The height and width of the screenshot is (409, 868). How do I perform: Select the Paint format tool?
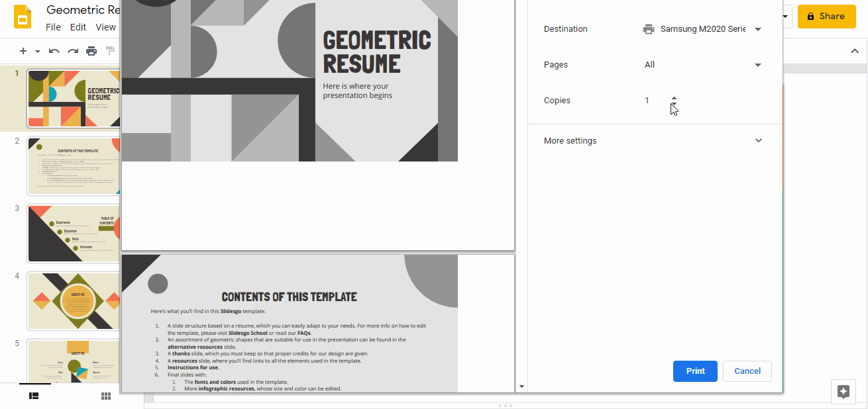point(110,51)
